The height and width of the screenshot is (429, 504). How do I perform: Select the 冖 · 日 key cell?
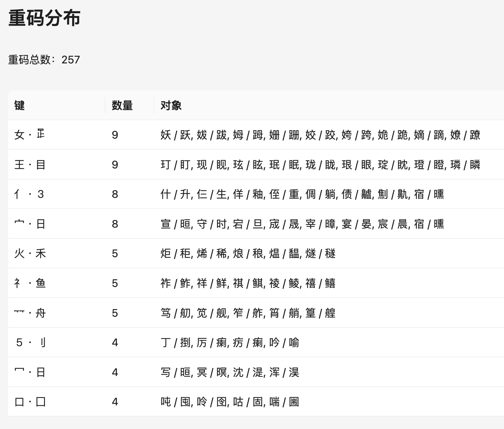click(30, 372)
